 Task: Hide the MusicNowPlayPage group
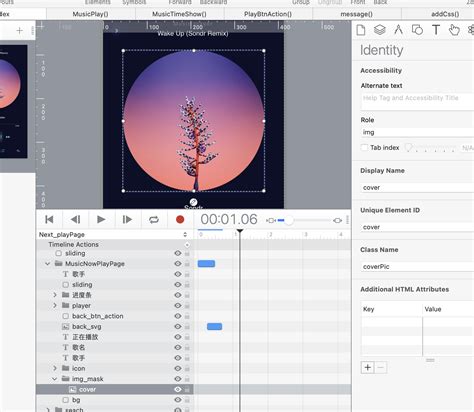[x=178, y=264]
